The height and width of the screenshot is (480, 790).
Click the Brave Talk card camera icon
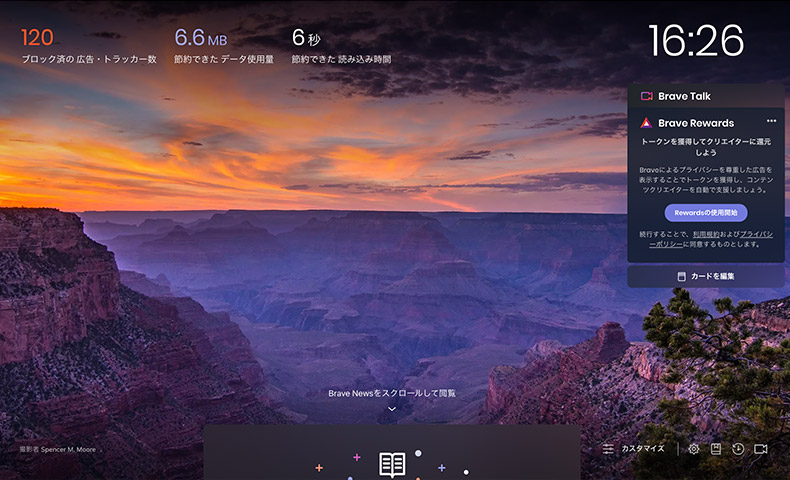click(647, 96)
